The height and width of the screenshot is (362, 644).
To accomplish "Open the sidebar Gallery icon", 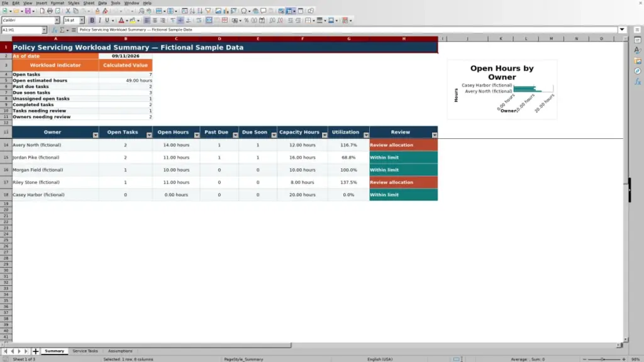I will coord(638,61).
